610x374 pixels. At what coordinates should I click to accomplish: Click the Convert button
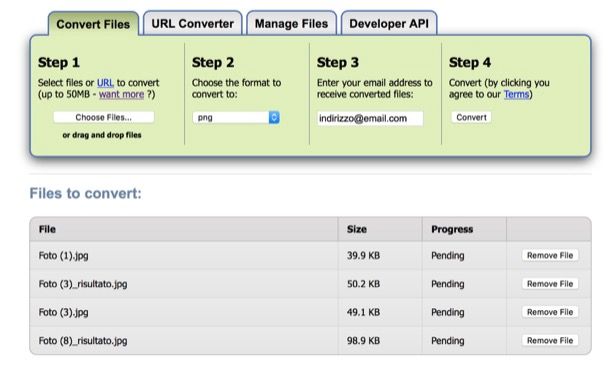pyautogui.click(x=471, y=117)
